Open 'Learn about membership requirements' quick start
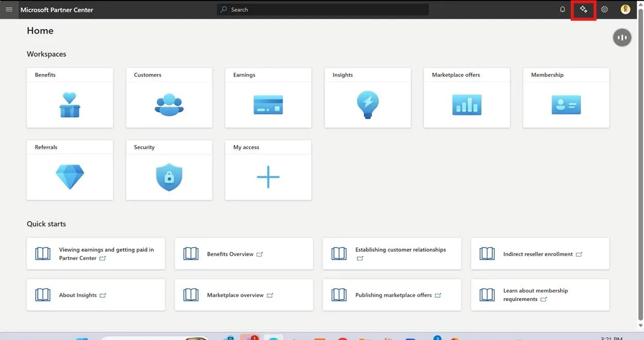Viewport: 644px width, 340px height. [540, 295]
